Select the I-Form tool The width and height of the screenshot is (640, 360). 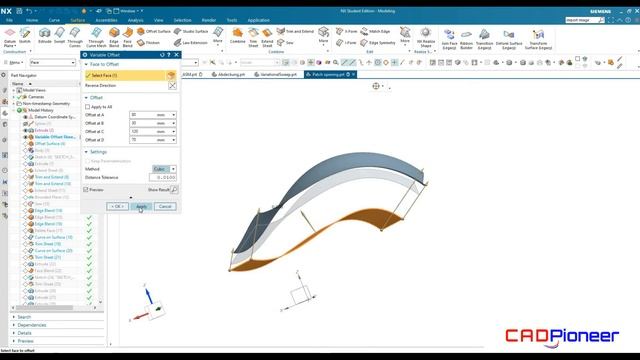(346, 42)
